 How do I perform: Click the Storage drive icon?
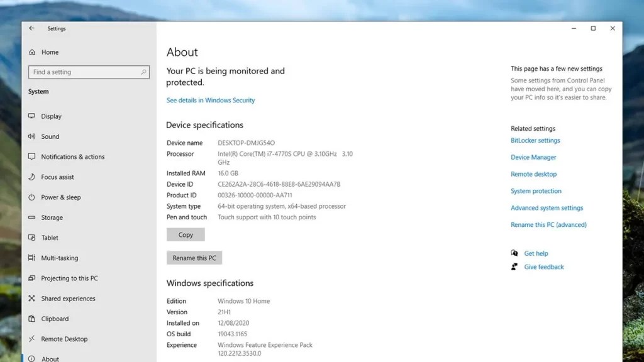tap(31, 217)
